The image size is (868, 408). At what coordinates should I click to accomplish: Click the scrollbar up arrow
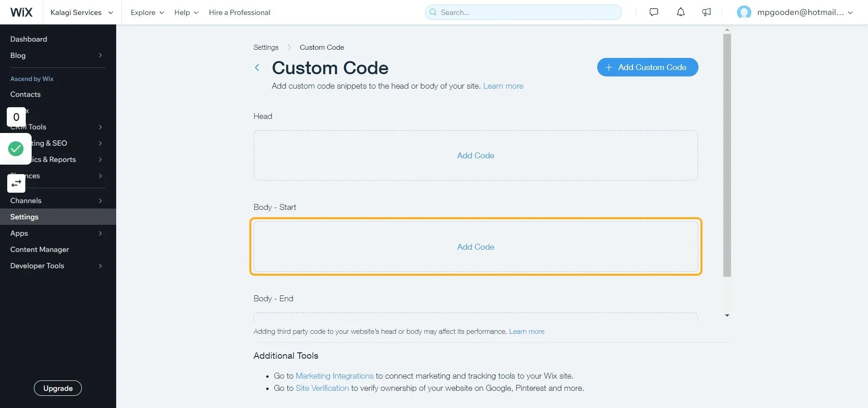727,30
